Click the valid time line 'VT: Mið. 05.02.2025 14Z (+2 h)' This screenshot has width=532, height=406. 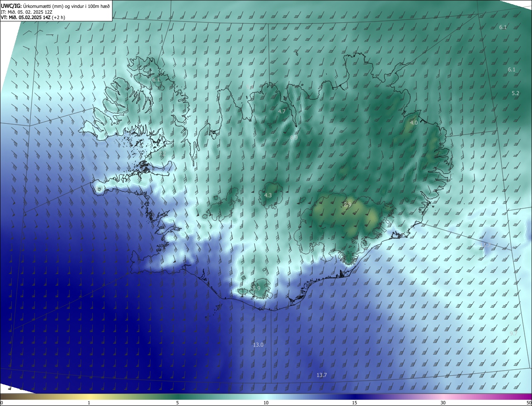click(33, 17)
